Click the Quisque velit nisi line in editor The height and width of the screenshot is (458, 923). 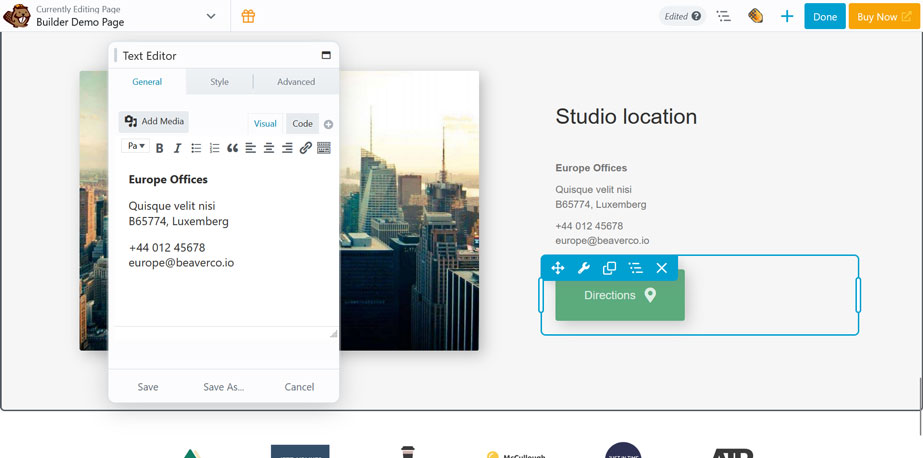tap(172, 206)
